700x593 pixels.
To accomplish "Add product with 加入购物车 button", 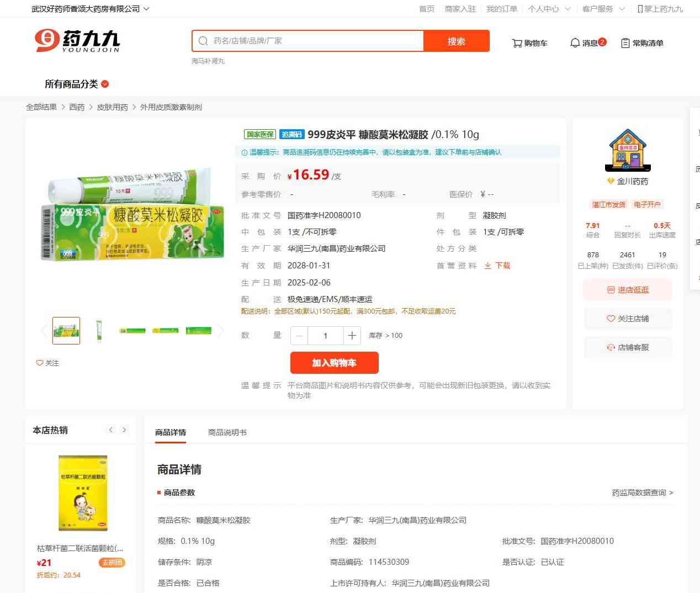I will (335, 363).
